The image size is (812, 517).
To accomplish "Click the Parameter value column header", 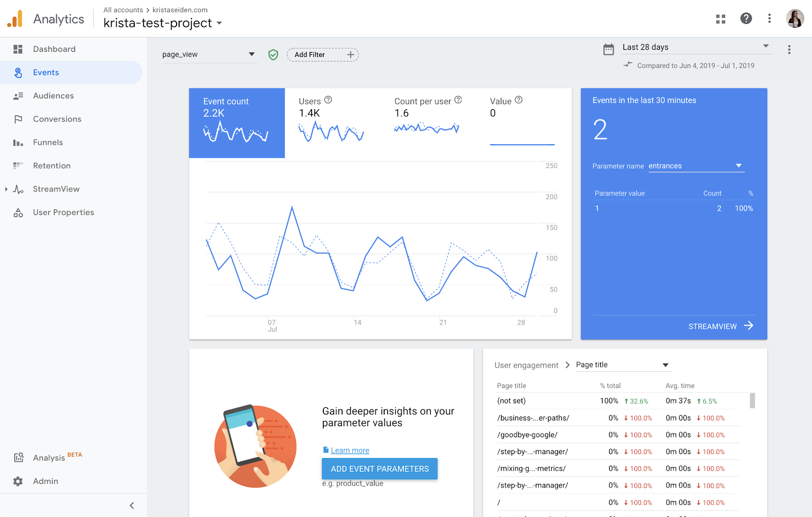I will click(x=620, y=193).
